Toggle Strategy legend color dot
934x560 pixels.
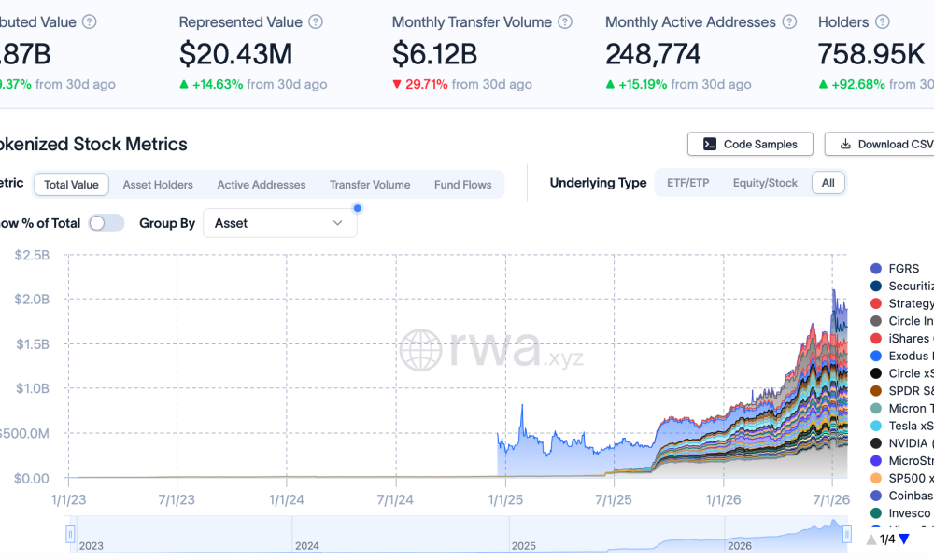876,303
